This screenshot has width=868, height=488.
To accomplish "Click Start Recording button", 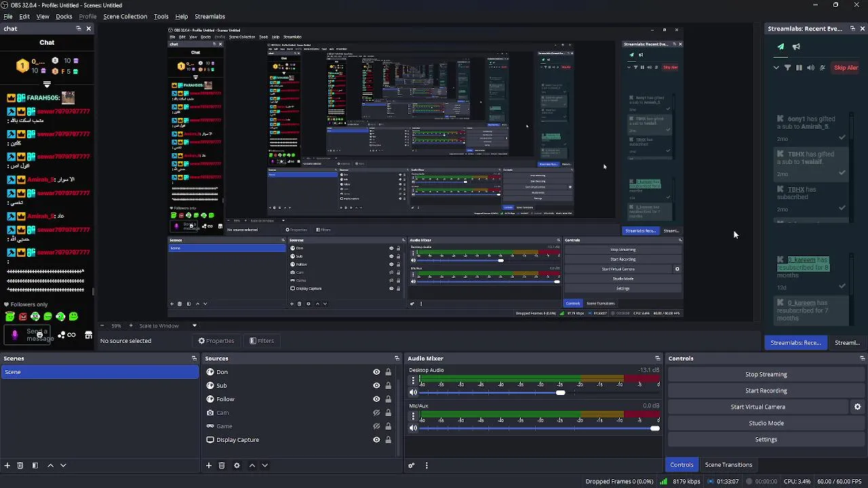I will click(x=766, y=390).
